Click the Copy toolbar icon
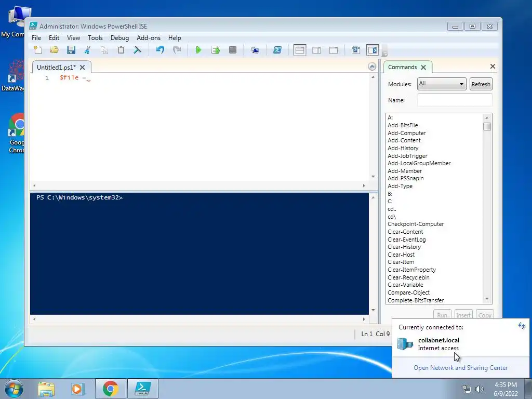Screen dimensions: 532x399 104,50
